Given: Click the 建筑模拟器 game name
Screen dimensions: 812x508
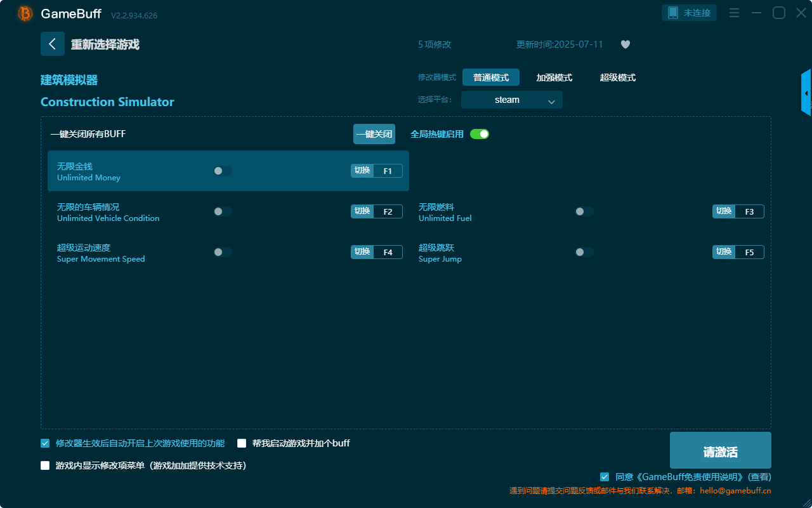Looking at the screenshot, I should click(x=69, y=80).
